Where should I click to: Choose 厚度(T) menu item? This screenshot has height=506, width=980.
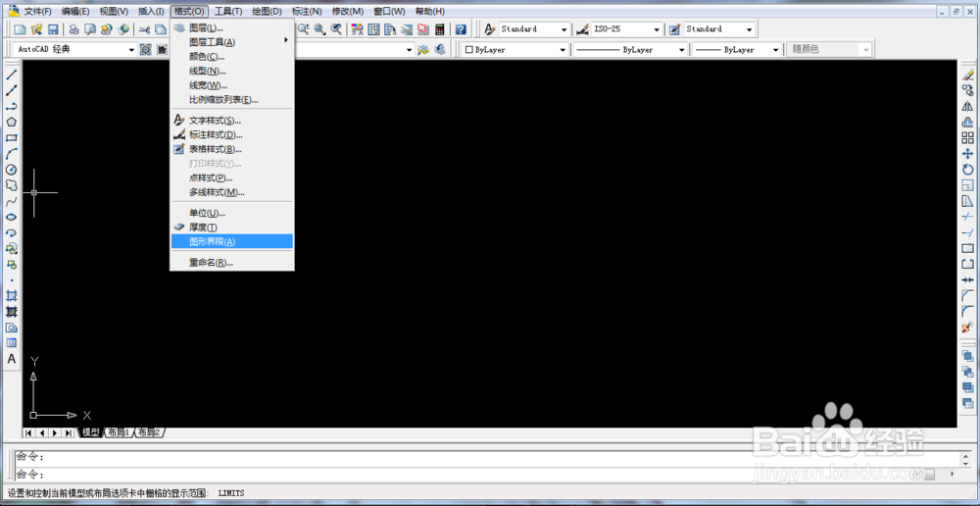tap(232, 228)
